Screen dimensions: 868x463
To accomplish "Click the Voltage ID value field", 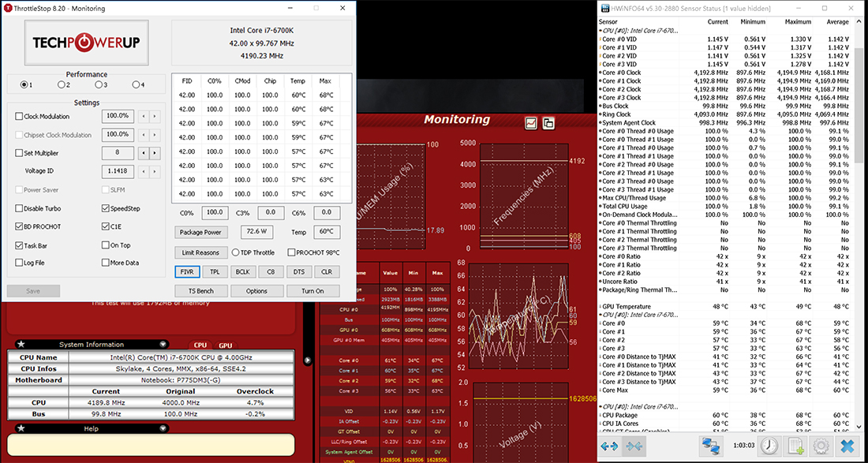I will 118,171.
